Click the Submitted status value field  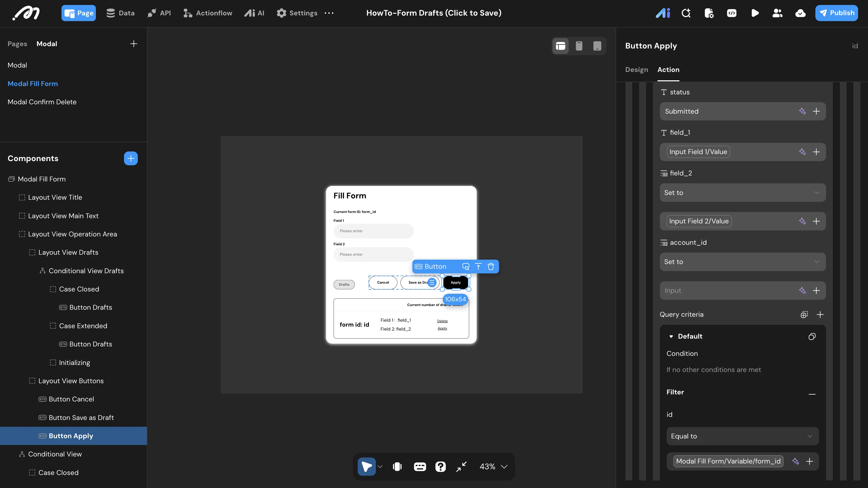point(742,111)
